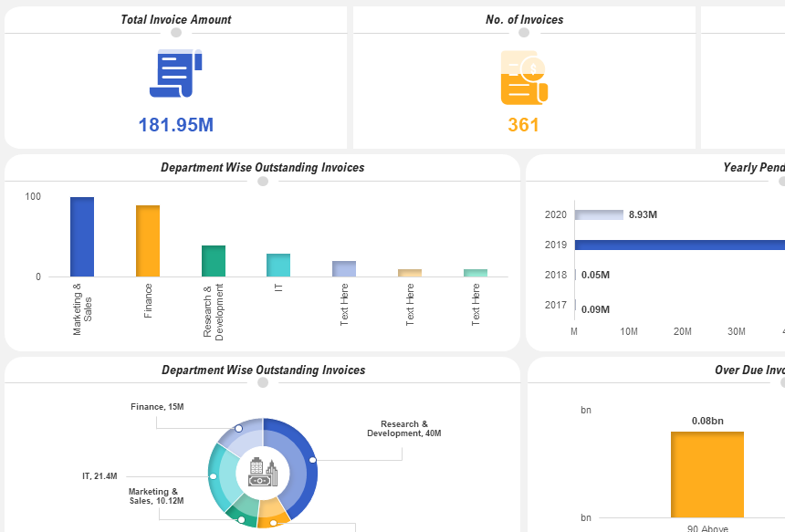Click the IT, 21.4M donut label
This screenshot has width=785, height=532.
coord(99,476)
